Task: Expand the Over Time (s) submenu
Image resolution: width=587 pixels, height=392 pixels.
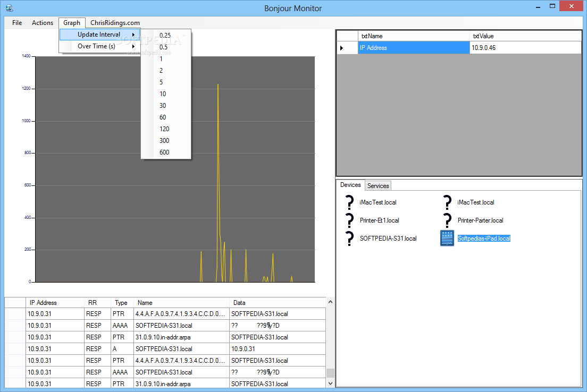Action: pos(99,46)
